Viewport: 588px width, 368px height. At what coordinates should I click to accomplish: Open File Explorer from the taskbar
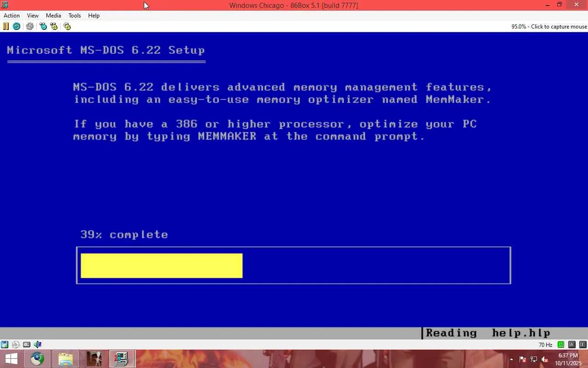(66, 359)
